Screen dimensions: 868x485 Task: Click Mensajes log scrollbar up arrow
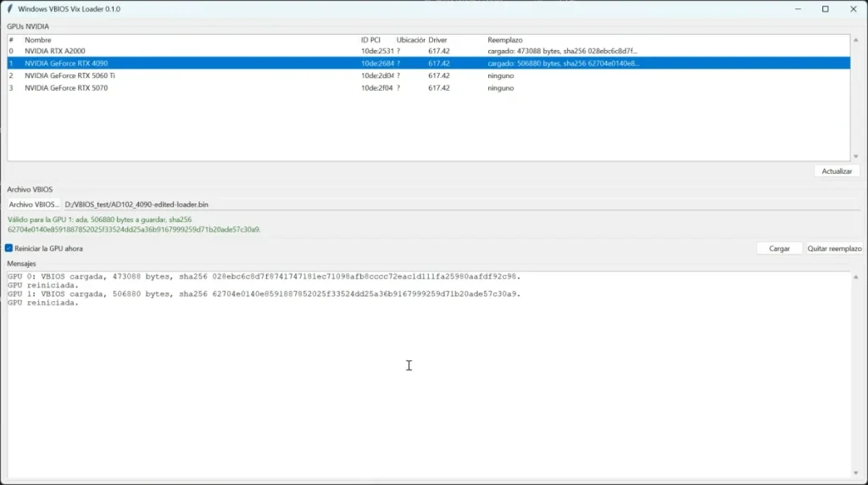coord(856,276)
